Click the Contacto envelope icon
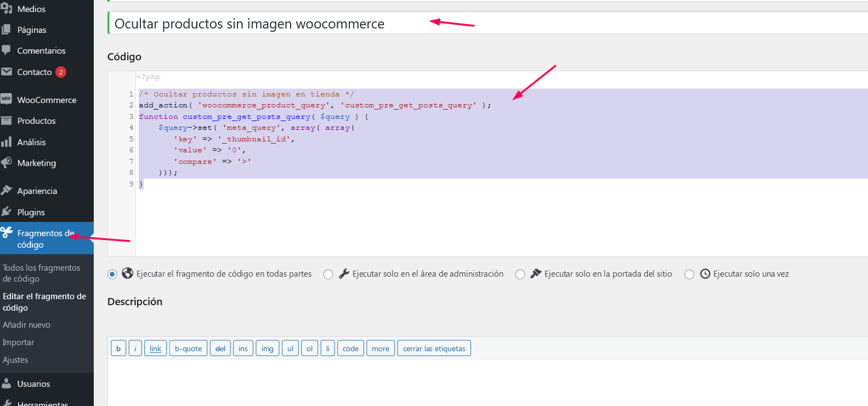This screenshot has height=406, width=868. tap(7, 72)
